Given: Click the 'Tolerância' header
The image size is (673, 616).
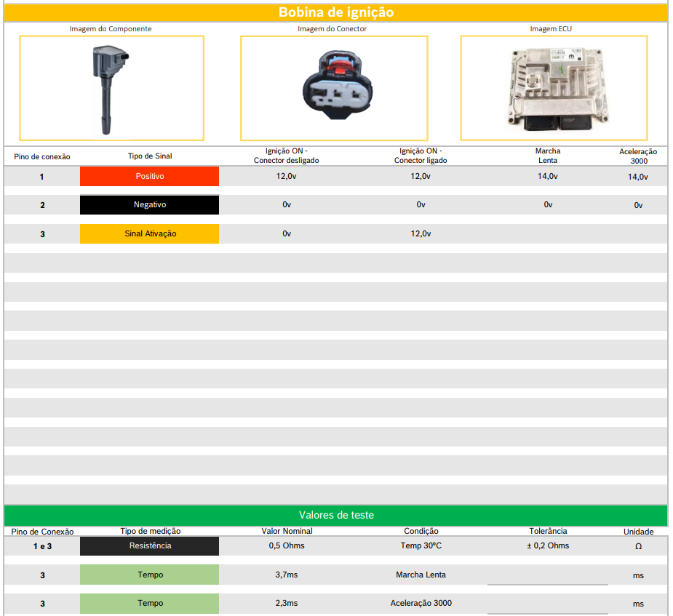Looking at the screenshot, I should pyautogui.click(x=548, y=531).
